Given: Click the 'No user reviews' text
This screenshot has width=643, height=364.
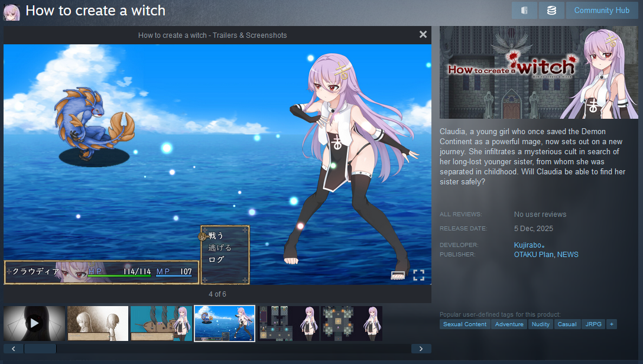Looking at the screenshot, I should [540, 214].
